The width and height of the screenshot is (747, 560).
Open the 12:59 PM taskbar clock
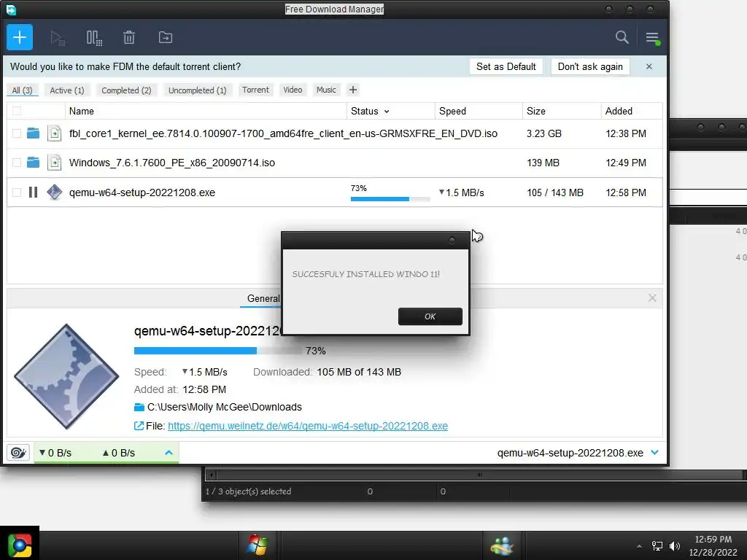[713, 545]
